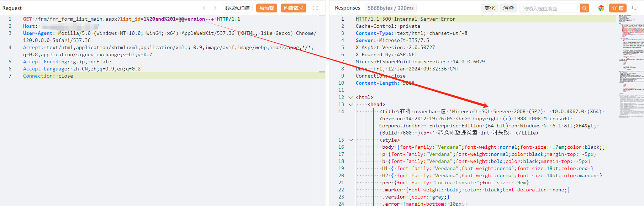Open the 详情 details button
644x206 pixels.
point(618,8)
